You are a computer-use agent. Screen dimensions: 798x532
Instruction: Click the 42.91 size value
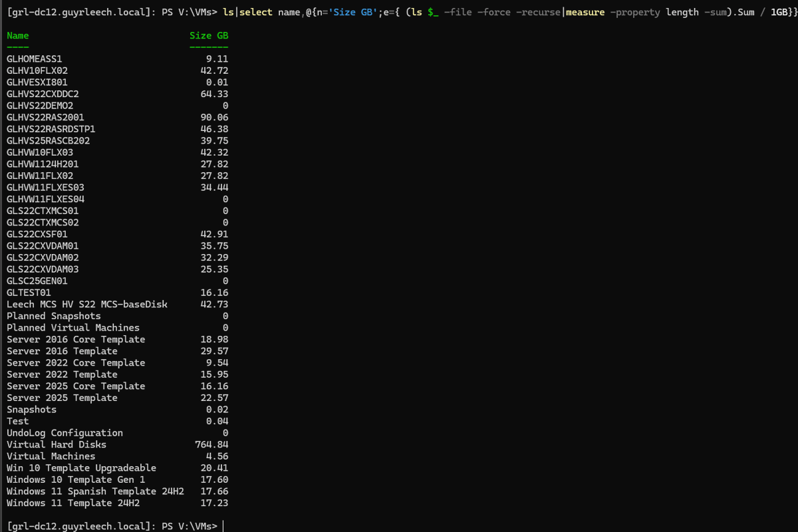click(x=214, y=234)
